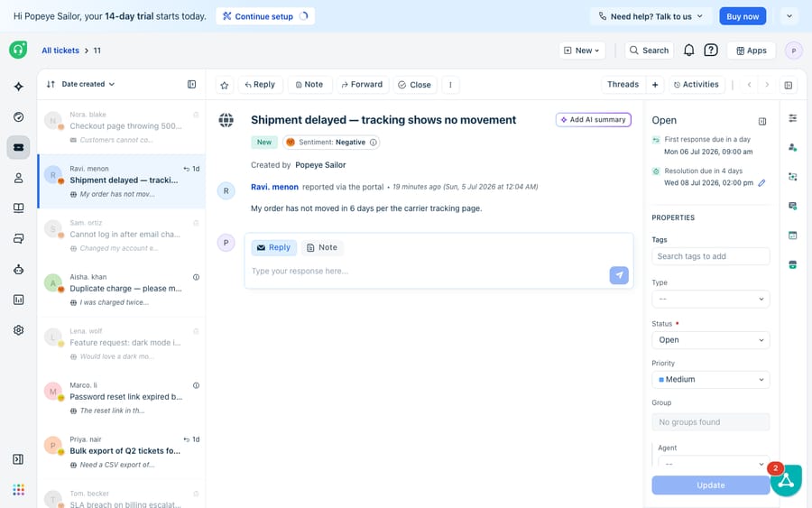Open the Contacts person icon in sidebar
The width and height of the screenshot is (812, 508).
(x=19, y=178)
